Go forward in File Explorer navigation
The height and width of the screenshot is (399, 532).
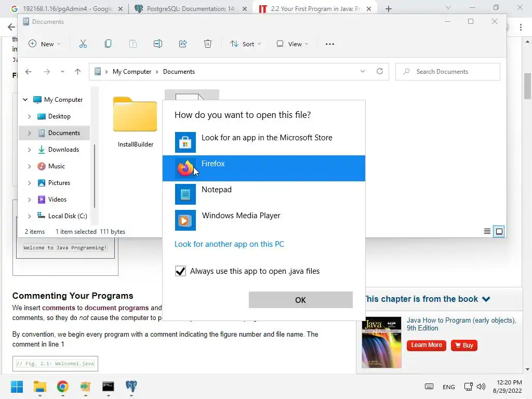coord(47,72)
